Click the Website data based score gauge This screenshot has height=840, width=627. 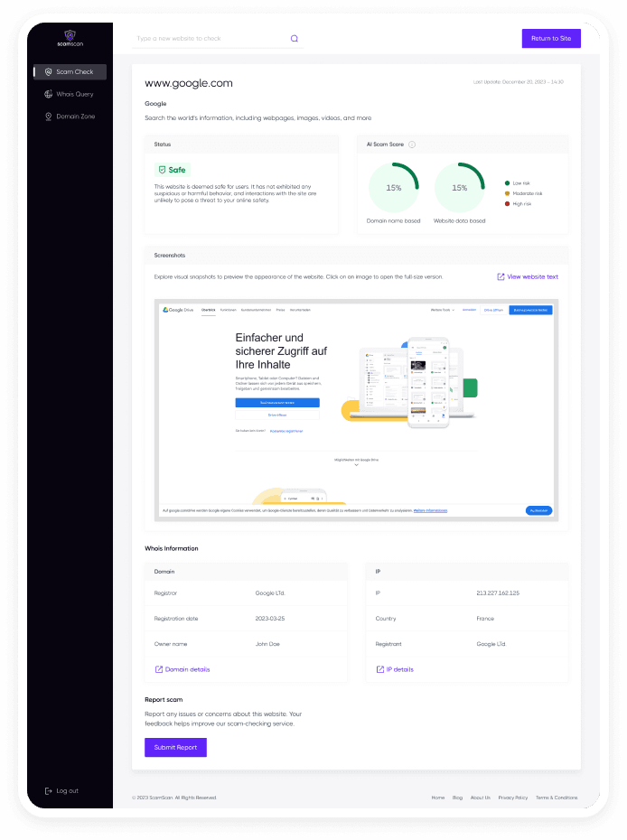(x=459, y=188)
